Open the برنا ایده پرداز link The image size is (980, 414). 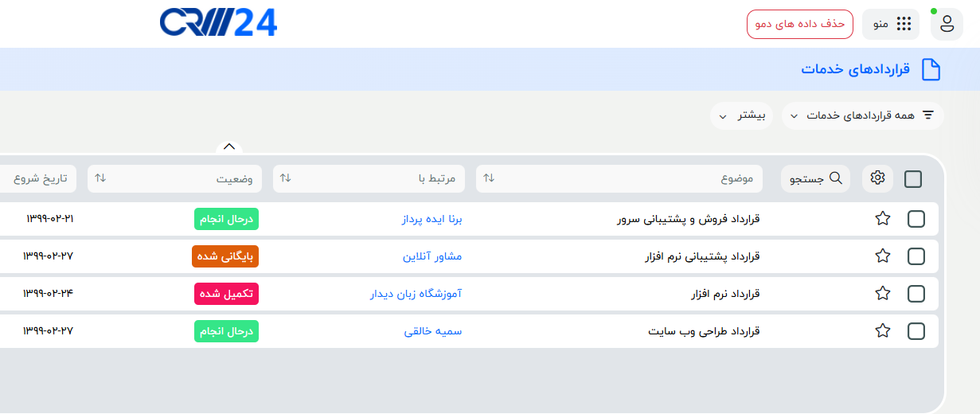(x=431, y=219)
